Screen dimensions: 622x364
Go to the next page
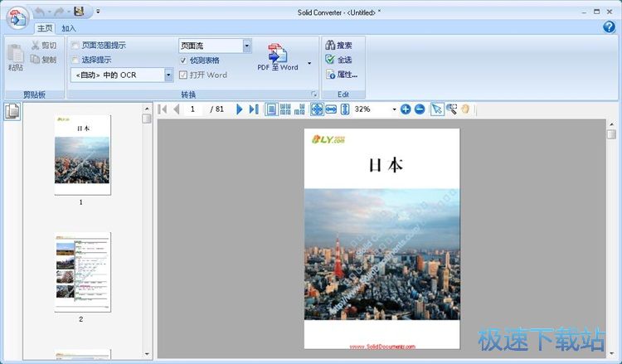239,109
